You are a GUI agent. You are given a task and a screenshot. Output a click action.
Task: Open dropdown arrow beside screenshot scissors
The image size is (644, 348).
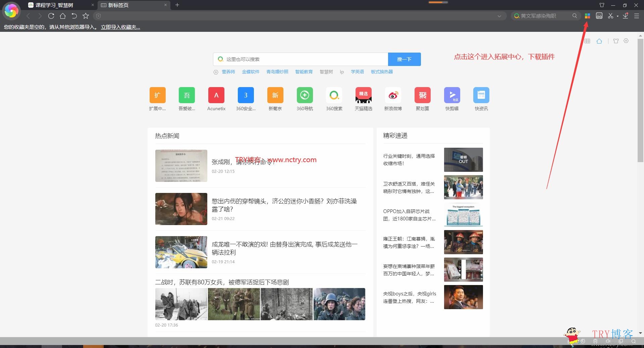[618, 16]
